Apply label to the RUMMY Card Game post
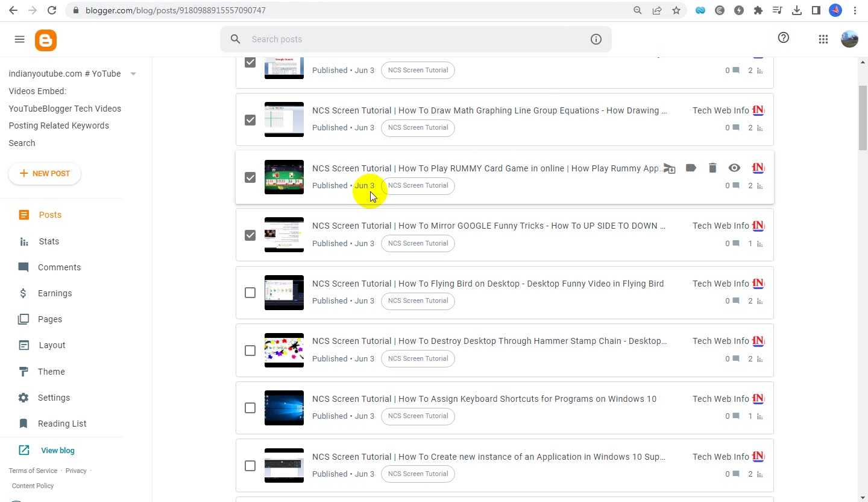The image size is (868, 502). (691, 168)
